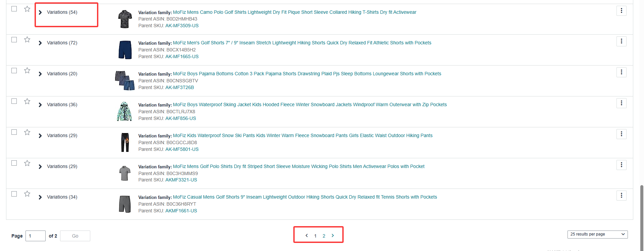The image size is (644, 251).
Task: Jump to page 2 in pagination
Action: (324, 236)
